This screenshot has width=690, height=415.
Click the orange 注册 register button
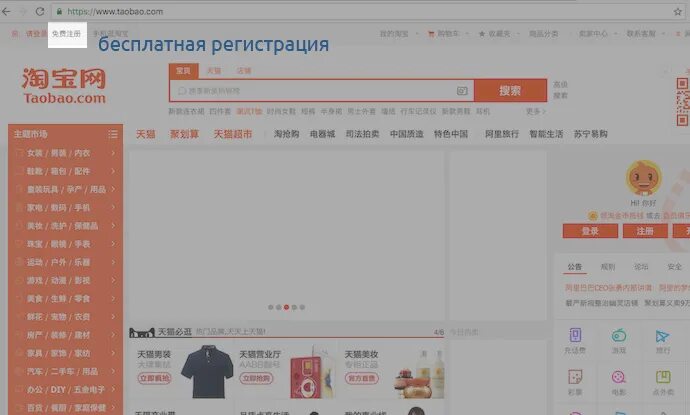(645, 231)
